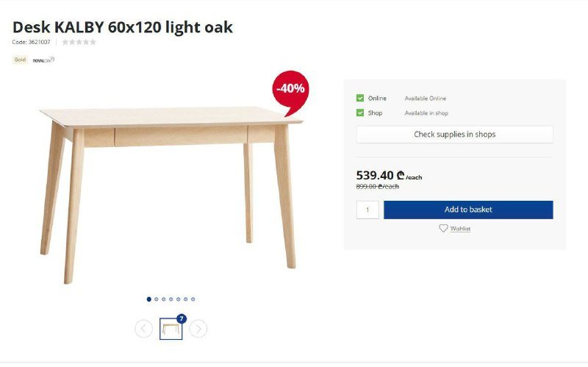Click the Royal Oak brand logo
This screenshot has height=367, width=588.
pyautogui.click(x=43, y=60)
